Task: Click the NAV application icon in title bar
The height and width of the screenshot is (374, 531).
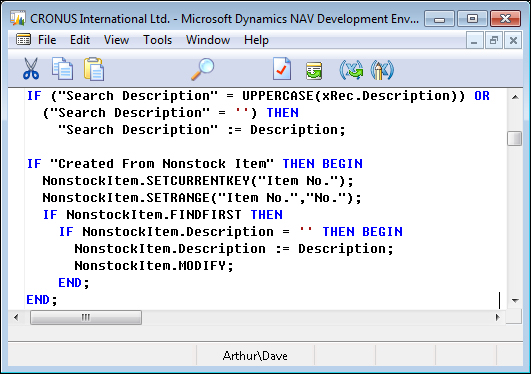Action: pos(18,18)
